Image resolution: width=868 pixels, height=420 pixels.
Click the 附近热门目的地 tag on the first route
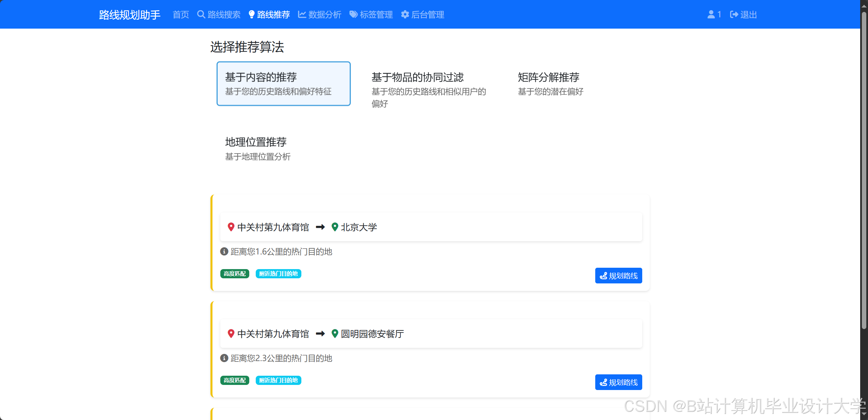(278, 274)
